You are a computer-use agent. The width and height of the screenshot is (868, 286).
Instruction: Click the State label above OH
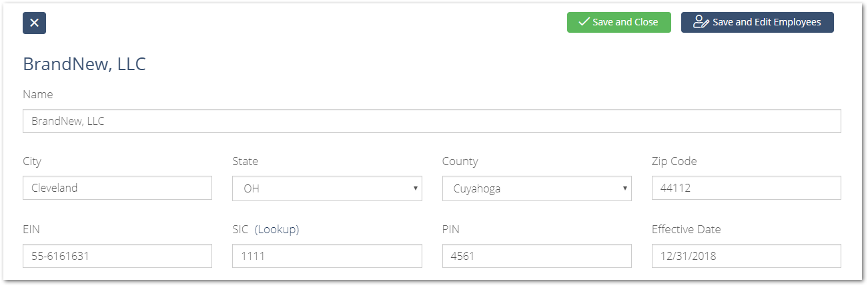pyautogui.click(x=245, y=161)
